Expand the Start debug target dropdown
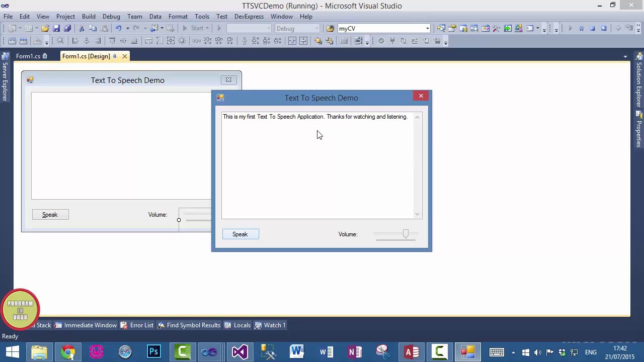 (207, 28)
